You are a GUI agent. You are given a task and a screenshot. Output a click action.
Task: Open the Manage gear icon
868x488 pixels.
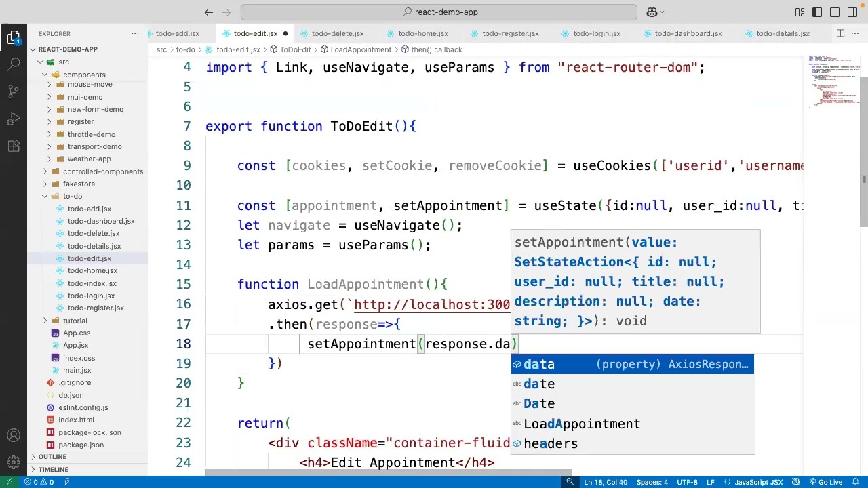pos(14,462)
